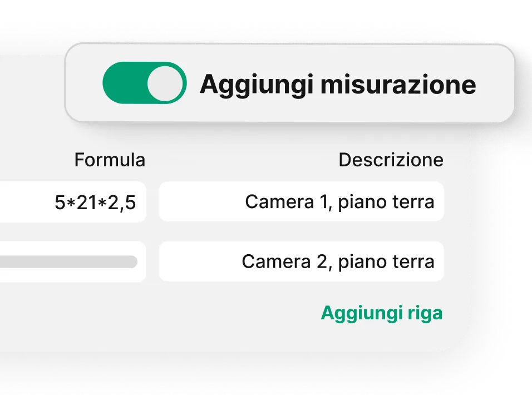Click the Formula column header
The image size is (532, 395).
[x=110, y=160]
